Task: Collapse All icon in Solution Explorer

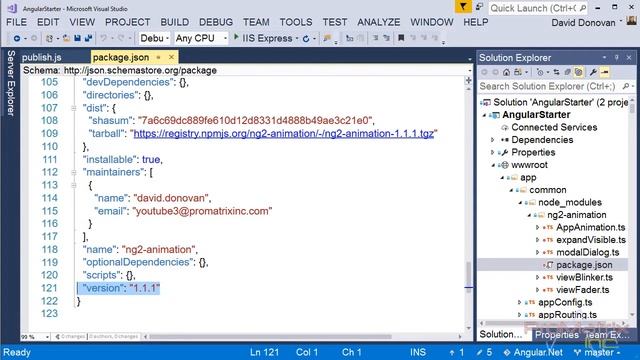Action: coord(567,72)
